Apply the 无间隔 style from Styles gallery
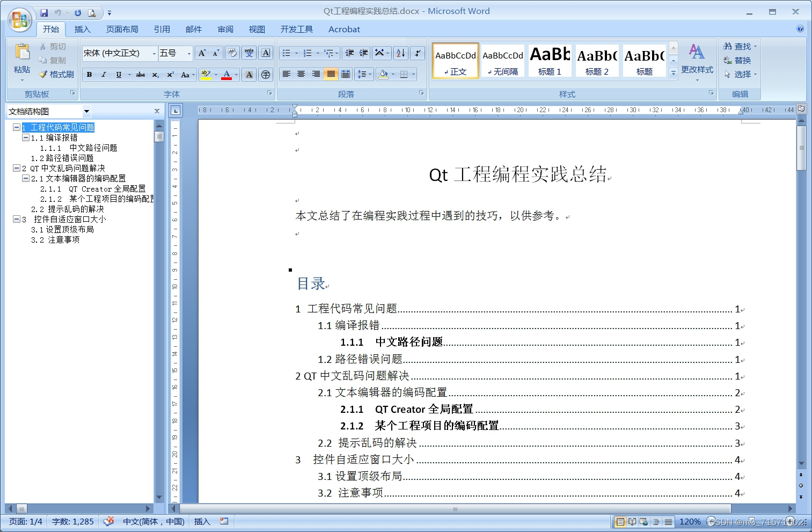This screenshot has height=532, width=812. coord(502,61)
